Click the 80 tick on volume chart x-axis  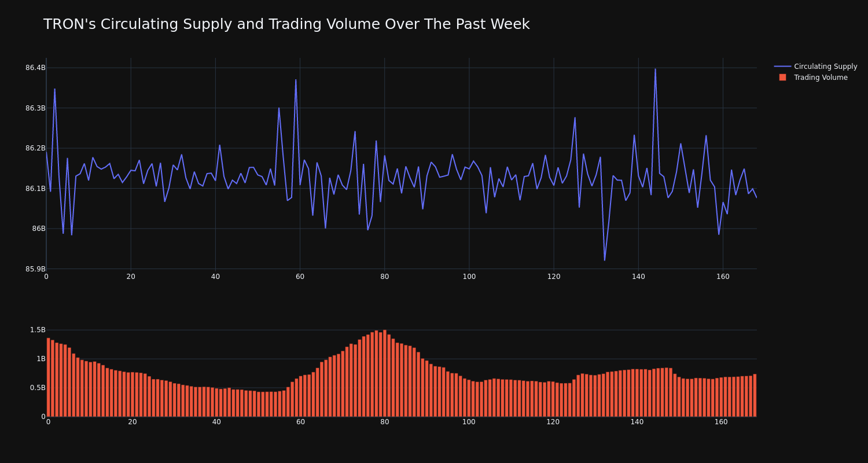pyautogui.click(x=385, y=422)
